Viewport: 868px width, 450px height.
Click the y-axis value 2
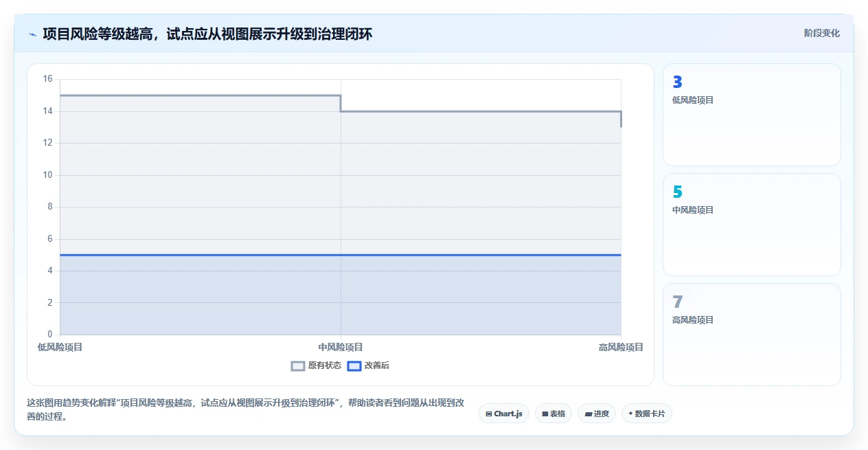(49, 302)
